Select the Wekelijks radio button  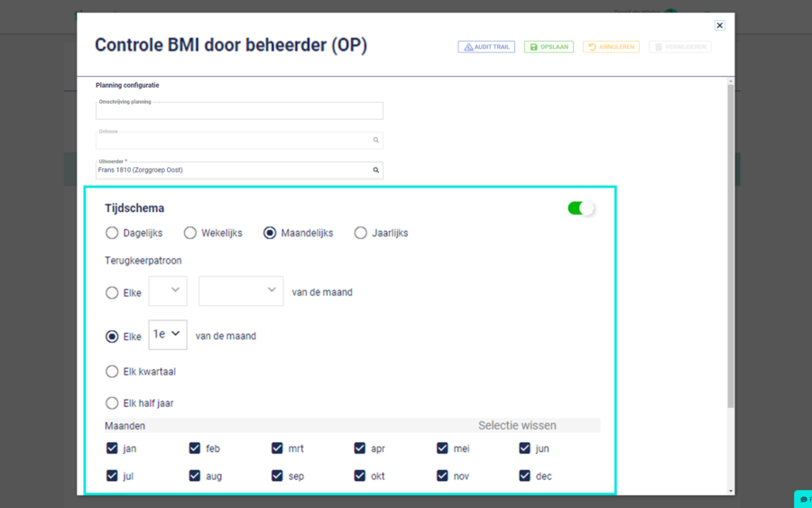(x=190, y=233)
